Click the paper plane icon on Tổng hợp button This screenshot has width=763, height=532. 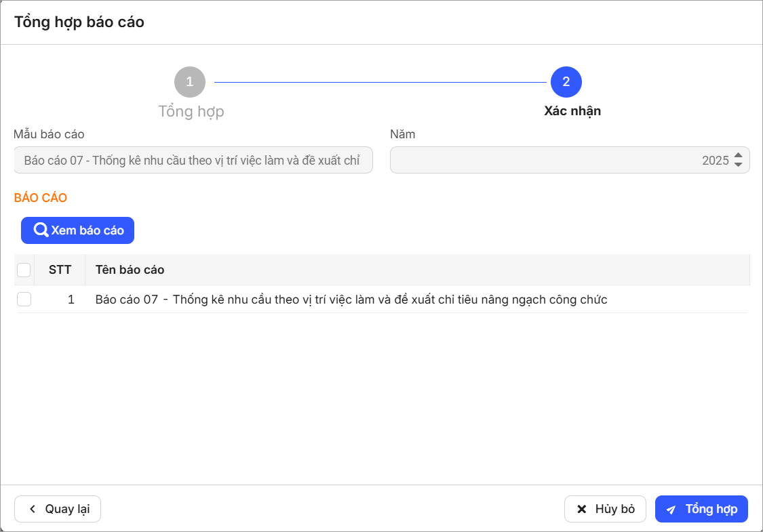coord(671,510)
